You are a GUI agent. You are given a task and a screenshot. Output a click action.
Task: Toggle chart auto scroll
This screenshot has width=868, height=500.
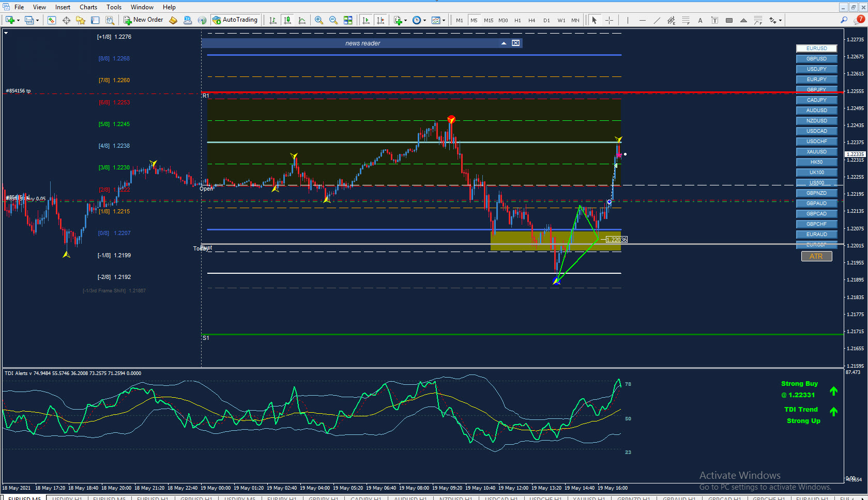(366, 20)
